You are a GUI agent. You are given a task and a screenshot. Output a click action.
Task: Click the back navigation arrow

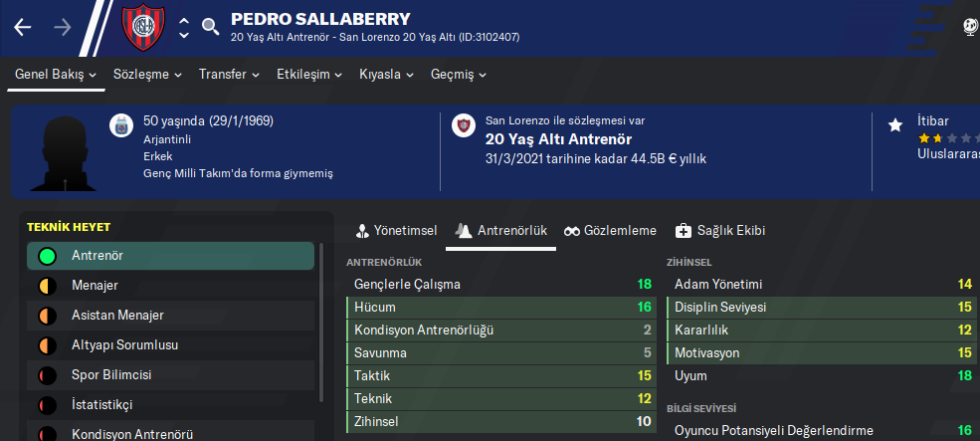pyautogui.click(x=23, y=27)
